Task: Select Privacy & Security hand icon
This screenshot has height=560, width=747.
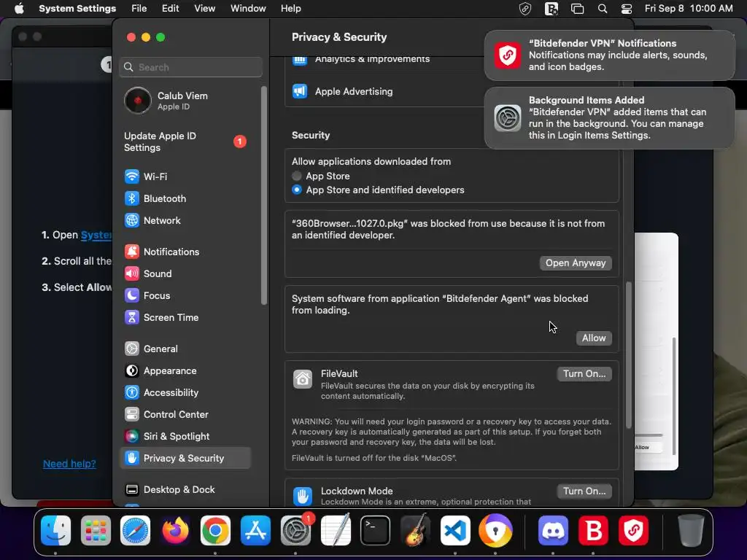Action: click(132, 459)
